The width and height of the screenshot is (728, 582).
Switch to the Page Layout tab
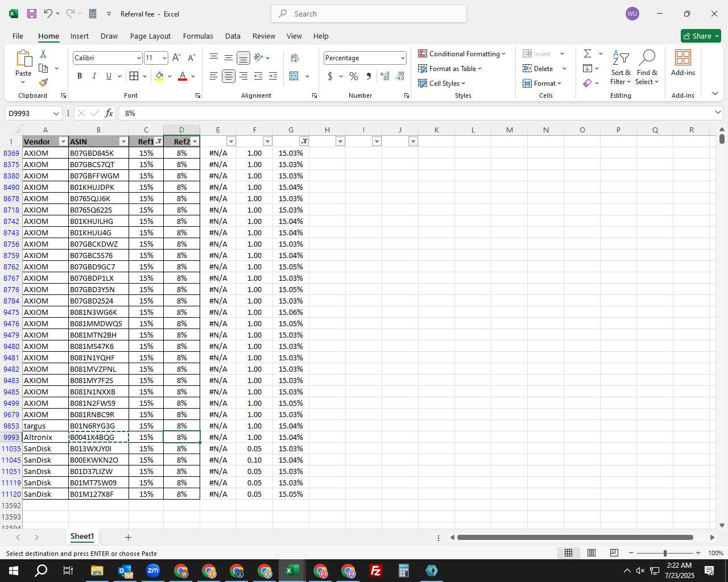pyautogui.click(x=150, y=36)
